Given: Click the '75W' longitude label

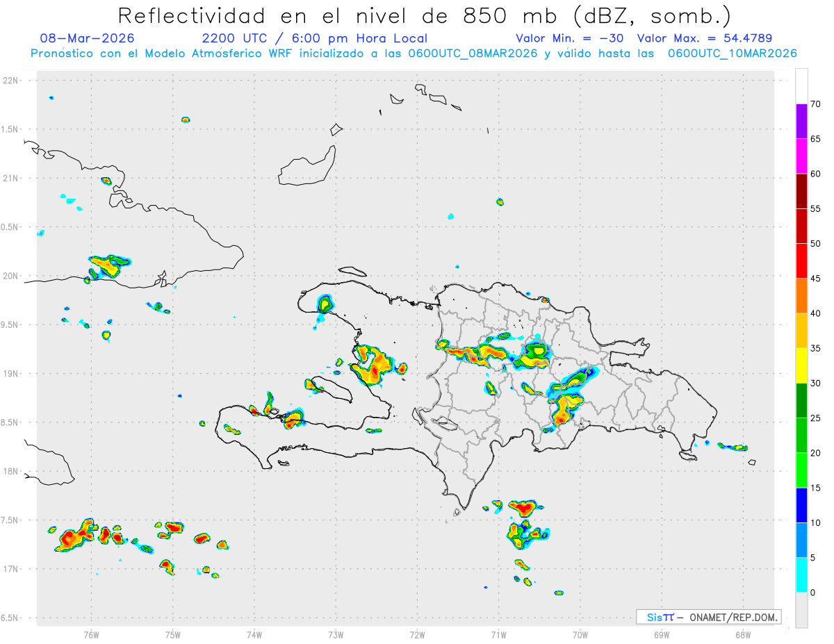Looking at the screenshot, I should pos(173,634).
